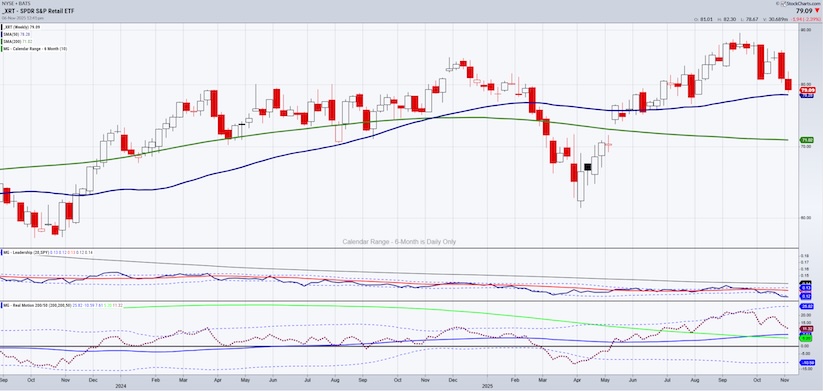
Task: Click the MG - Real Motion 200/50 label
Action: tap(62, 304)
